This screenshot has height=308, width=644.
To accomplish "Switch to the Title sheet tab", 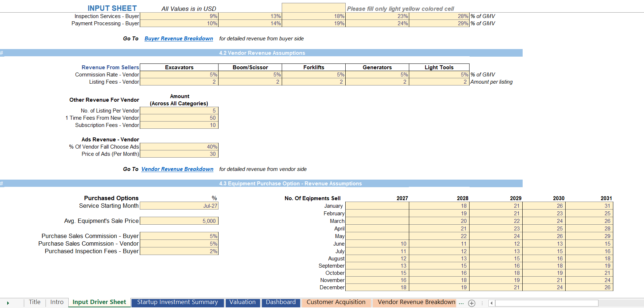I will [35, 302].
